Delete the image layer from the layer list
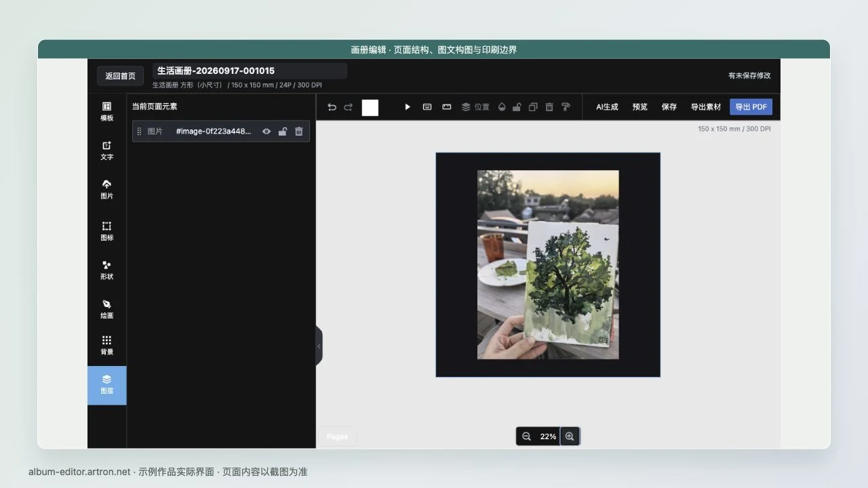Image resolution: width=868 pixels, height=488 pixels. point(299,131)
